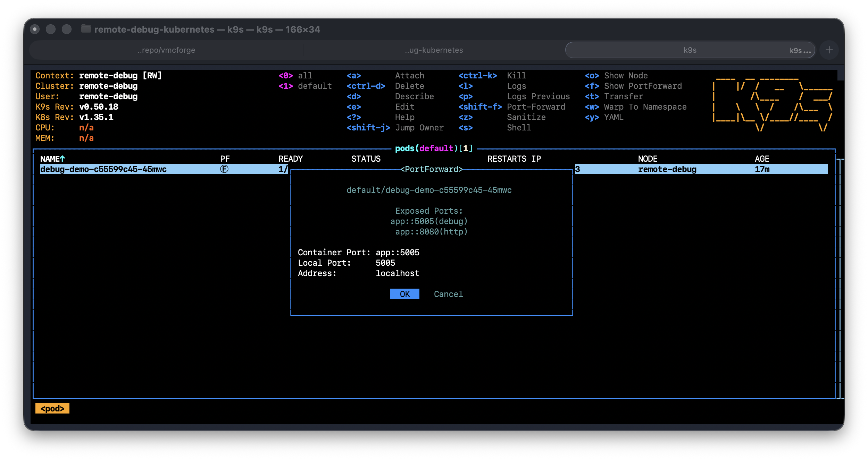Click the Context value remote-debug [RW]
Viewport: 868px width, 460px height.
(x=120, y=75)
